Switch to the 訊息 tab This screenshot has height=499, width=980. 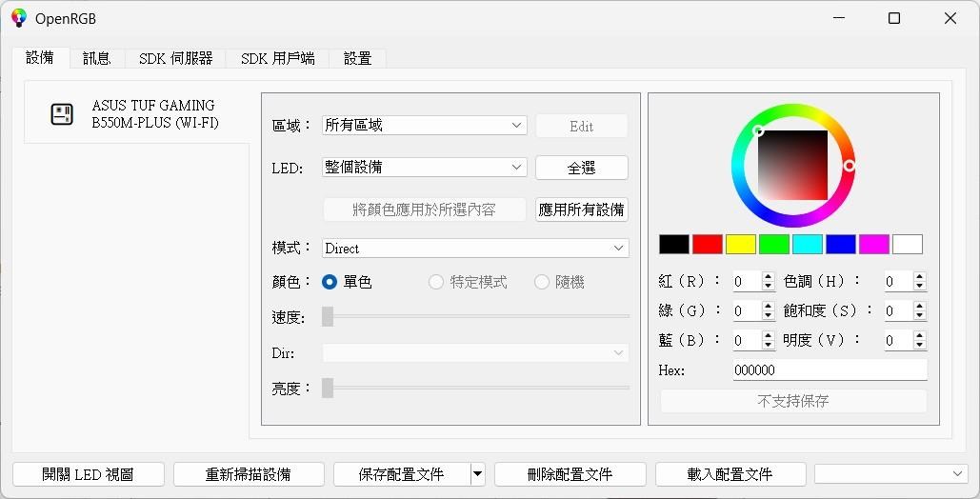click(97, 58)
